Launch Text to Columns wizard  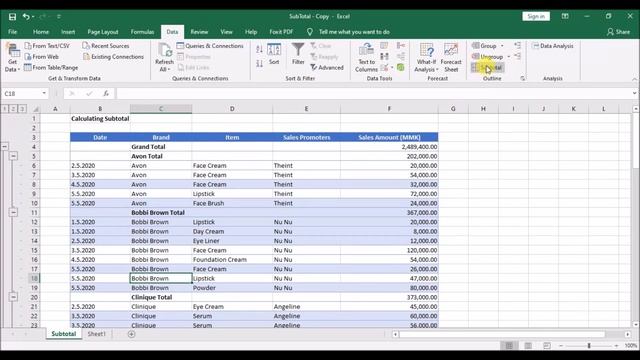tap(366, 58)
